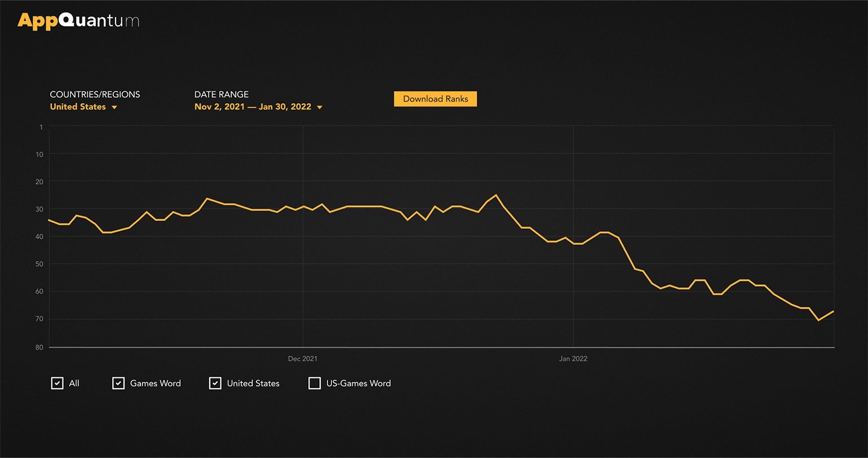The height and width of the screenshot is (458, 868).
Task: Expand the United States country dropdown arrow
Action: [114, 107]
